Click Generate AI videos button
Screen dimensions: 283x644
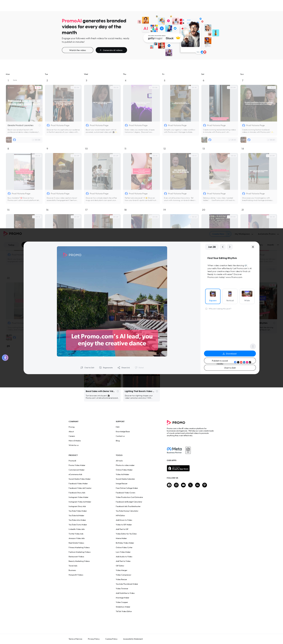[111, 50]
